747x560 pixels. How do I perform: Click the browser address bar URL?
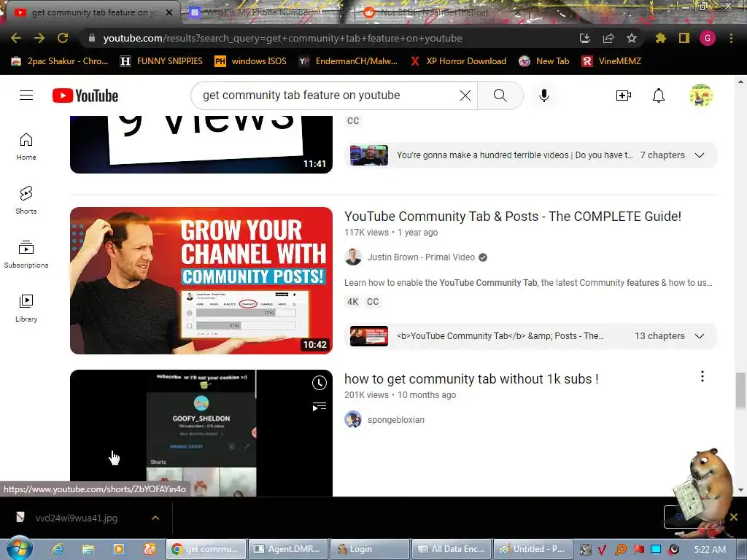282,38
